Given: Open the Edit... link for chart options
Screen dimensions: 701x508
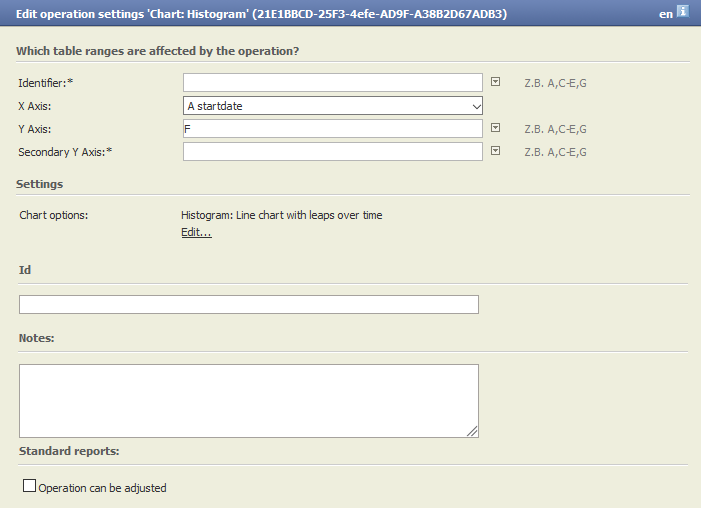Looking at the screenshot, I should click(196, 233).
